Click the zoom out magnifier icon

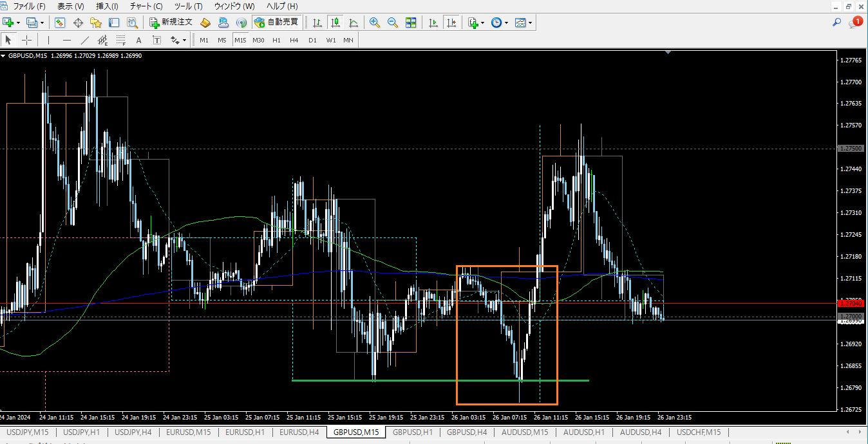coord(392,23)
